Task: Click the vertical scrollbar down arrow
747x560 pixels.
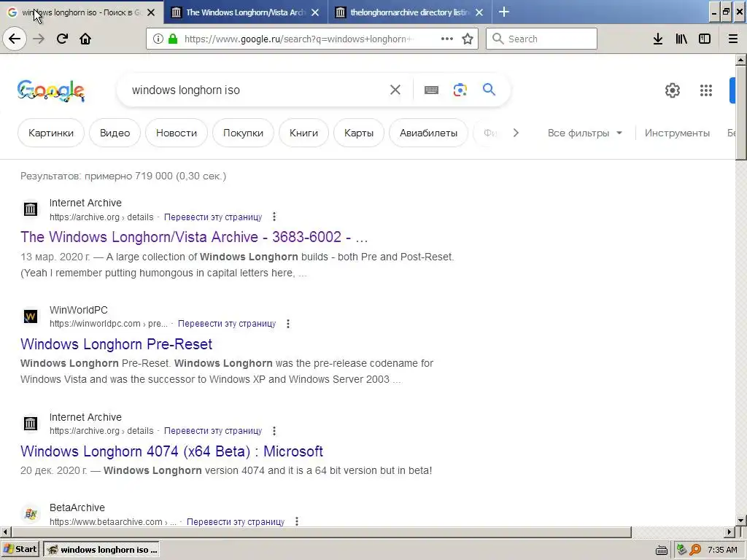Action: coord(741,521)
